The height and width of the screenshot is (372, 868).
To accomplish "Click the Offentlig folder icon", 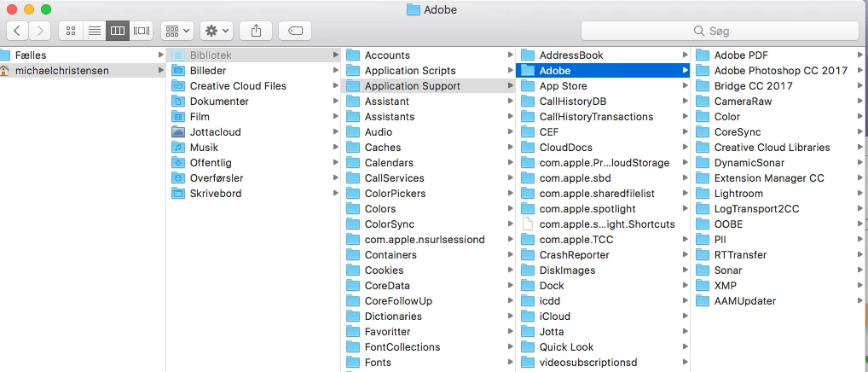I will click(177, 163).
